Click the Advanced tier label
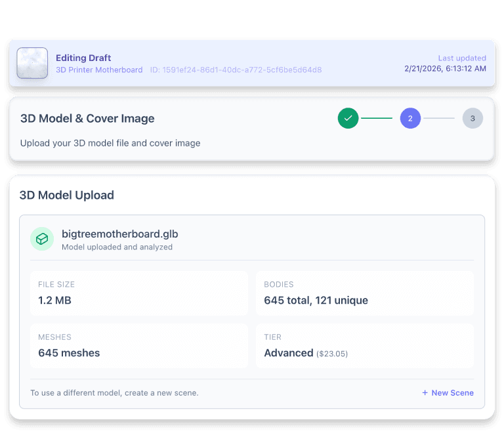This screenshot has height=439, width=504. [289, 353]
